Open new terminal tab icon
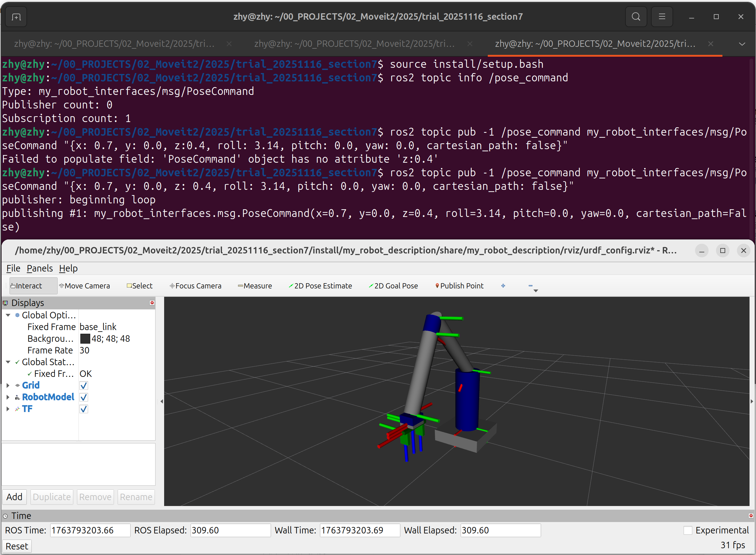 16,17
